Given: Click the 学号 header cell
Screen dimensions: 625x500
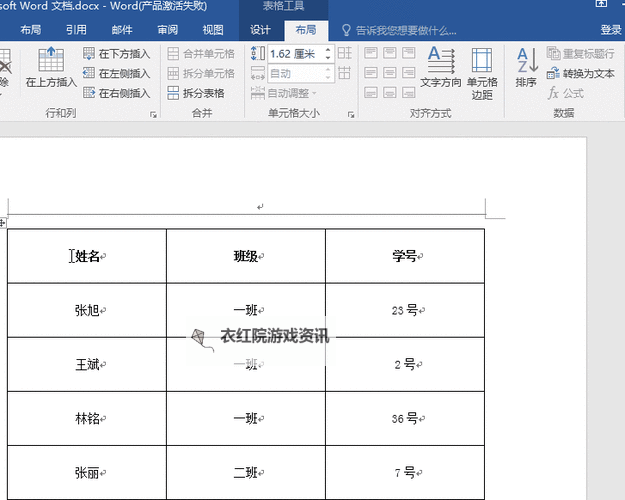Looking at the screenshot, I should 405,256.
